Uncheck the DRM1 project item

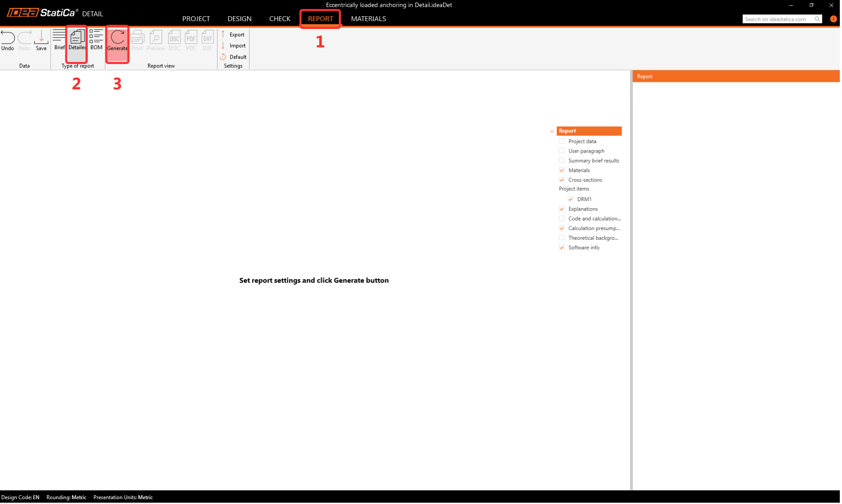(571, 199)
